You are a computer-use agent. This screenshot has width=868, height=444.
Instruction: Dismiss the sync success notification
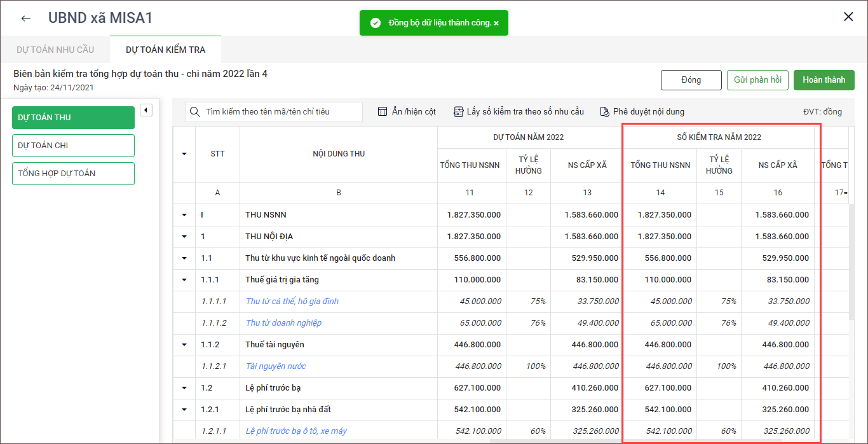(x=496, y=23)
